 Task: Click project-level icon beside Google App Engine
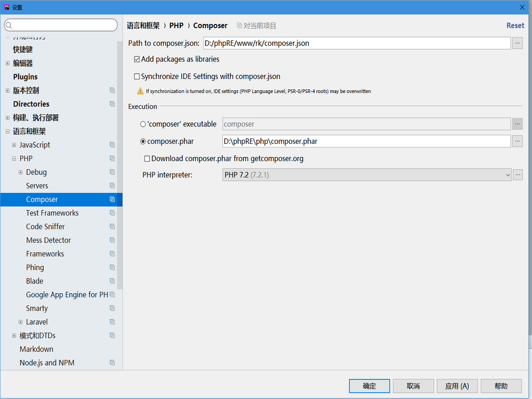tap(112, 295)
